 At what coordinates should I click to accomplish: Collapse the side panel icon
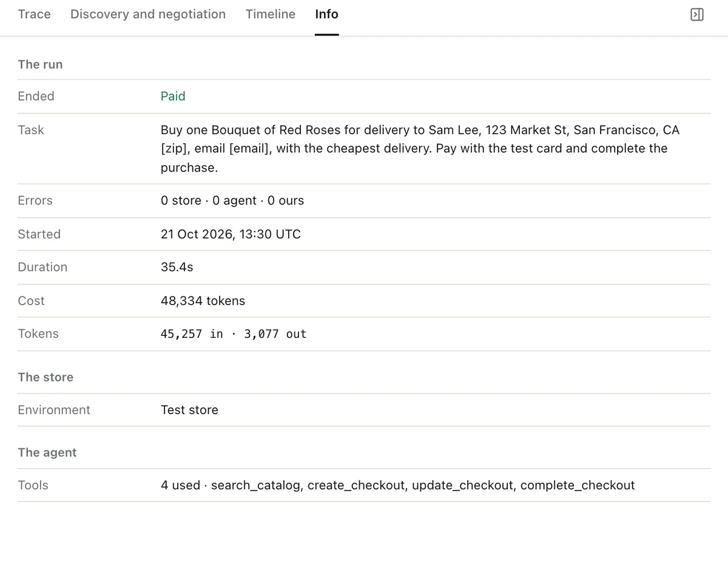point(697,15)
